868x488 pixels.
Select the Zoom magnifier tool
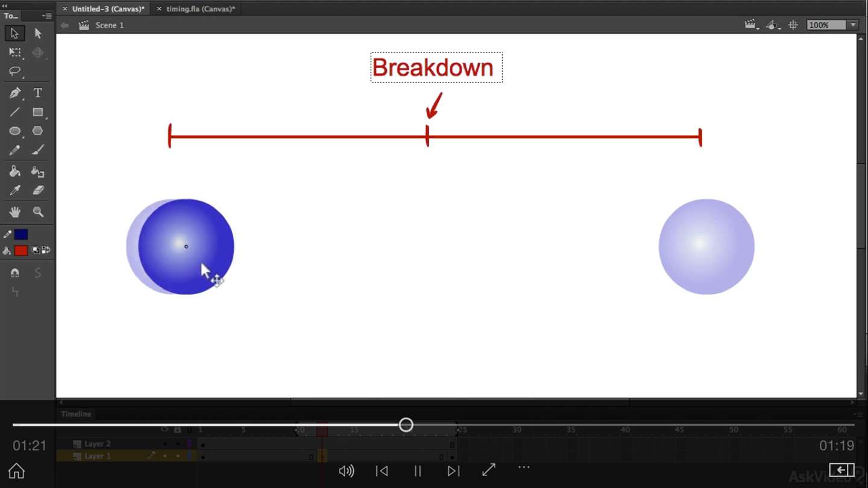point(38,212)
